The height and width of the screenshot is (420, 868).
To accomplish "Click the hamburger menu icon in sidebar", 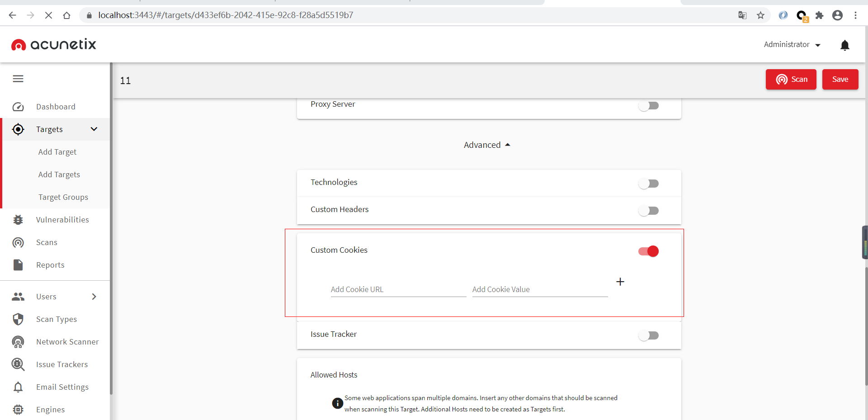I will [x=18, y=79].
